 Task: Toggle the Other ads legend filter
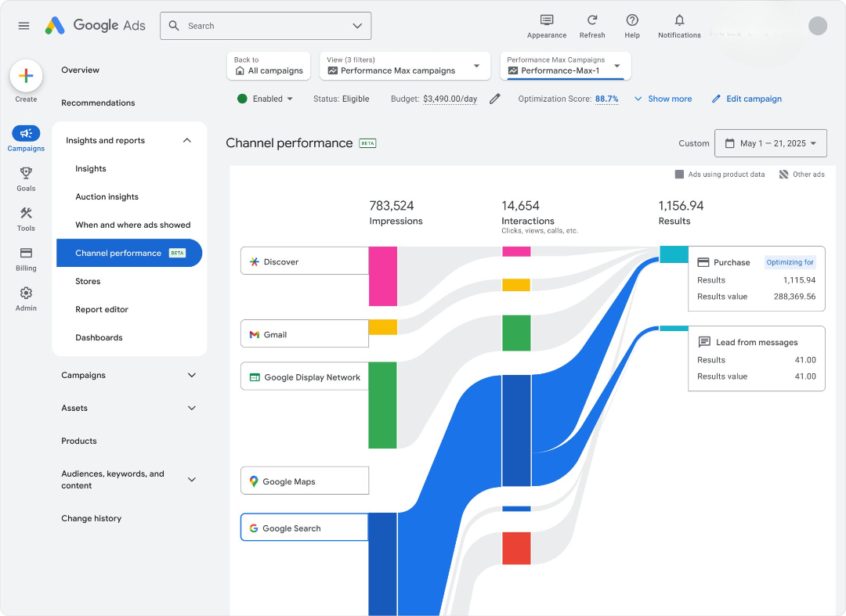(x=801, y=174)
